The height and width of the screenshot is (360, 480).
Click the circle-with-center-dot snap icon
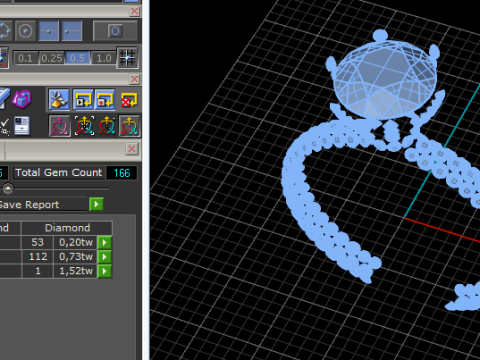[25, 31]
